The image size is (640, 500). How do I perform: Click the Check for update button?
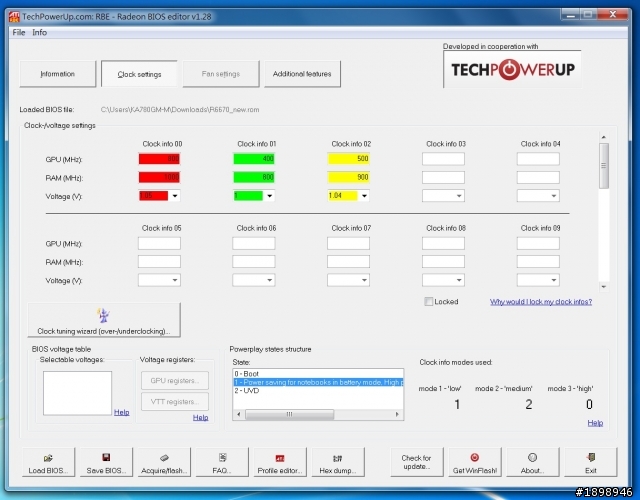tap(417, 462)
